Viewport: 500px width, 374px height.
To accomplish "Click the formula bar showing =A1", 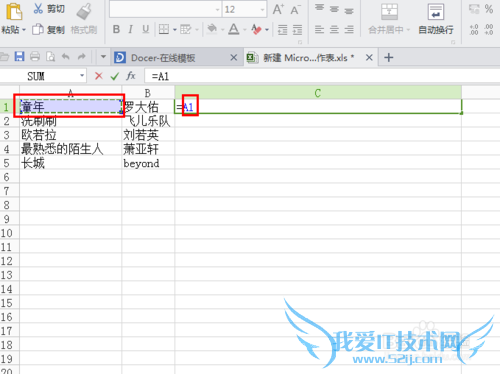I will [322, 76].
